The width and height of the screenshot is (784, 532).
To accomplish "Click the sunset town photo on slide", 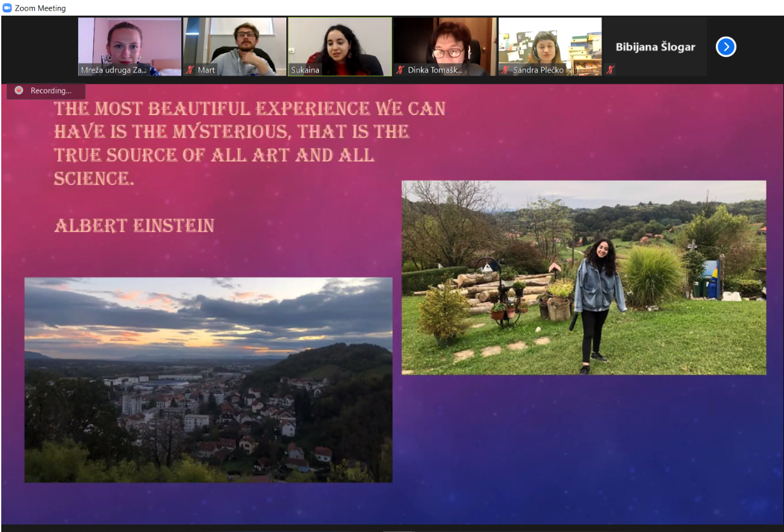I will tap(208, 379).
